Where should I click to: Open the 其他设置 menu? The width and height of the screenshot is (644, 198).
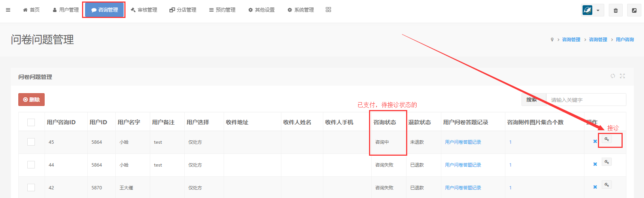click(261, 10)
